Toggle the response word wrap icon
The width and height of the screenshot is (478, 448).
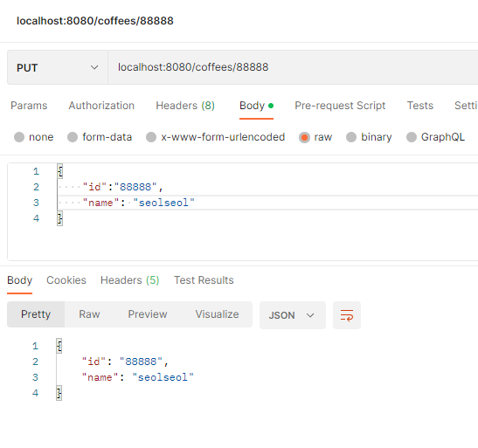click(347, 315)
